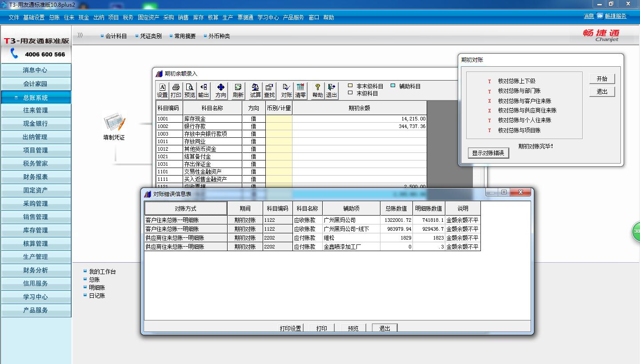Image resolution: width=640 pixels, height=364 pixels.
Task: Click the 银行存款 balance 344,737.36 cell
Action: tap(359, 126)
